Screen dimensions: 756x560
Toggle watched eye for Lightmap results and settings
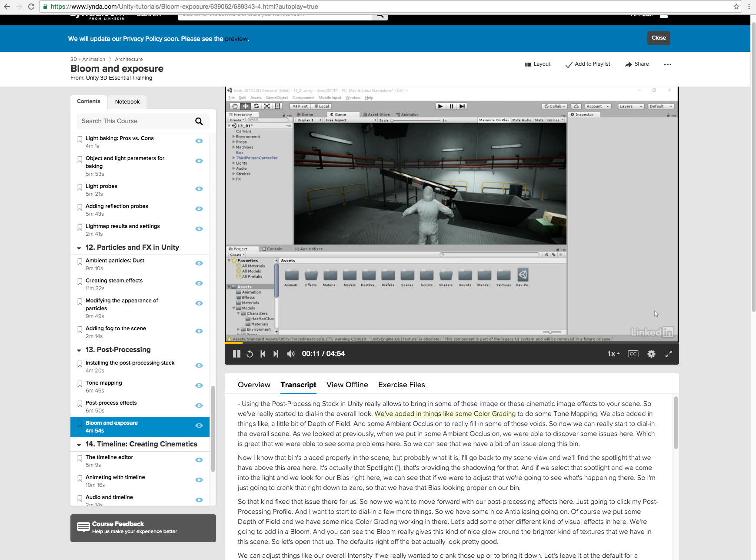(x=199, y=229)
